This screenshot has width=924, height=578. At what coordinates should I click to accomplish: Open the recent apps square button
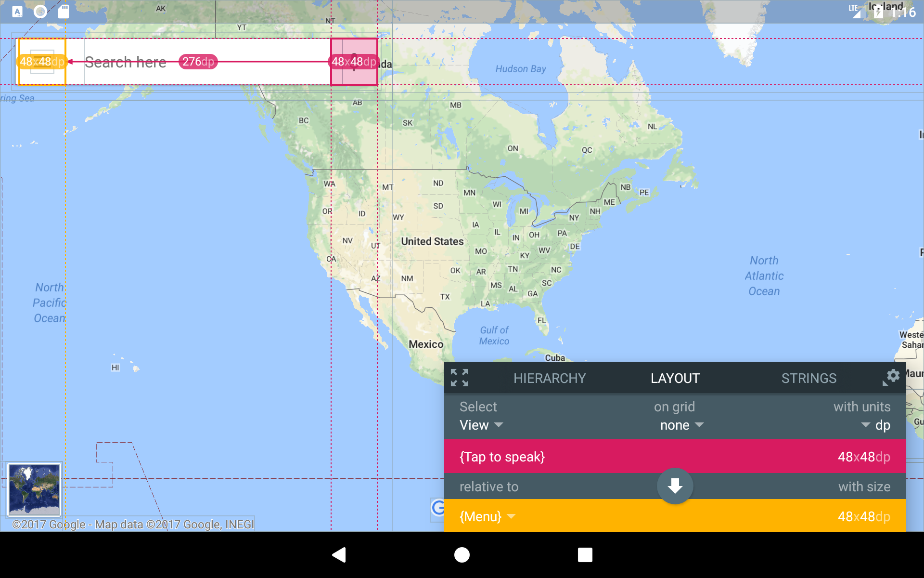coord(585,555)
